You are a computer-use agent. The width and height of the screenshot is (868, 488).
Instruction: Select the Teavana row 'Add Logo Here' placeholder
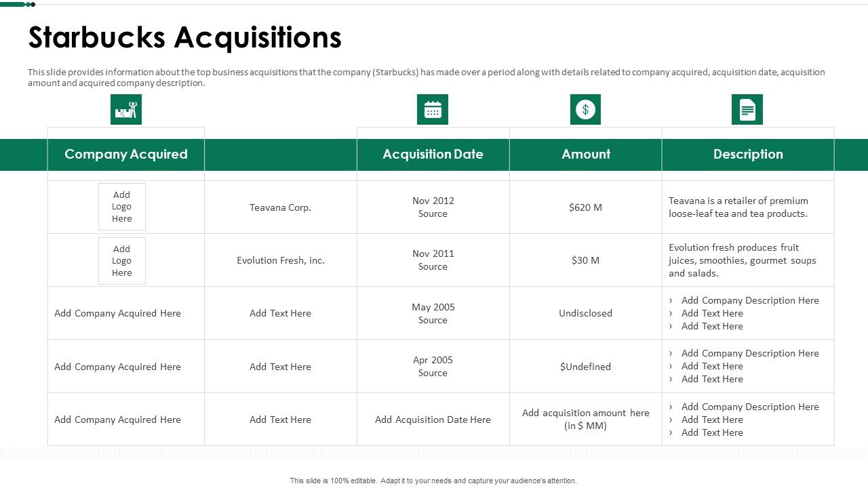(x=122, y=207)
